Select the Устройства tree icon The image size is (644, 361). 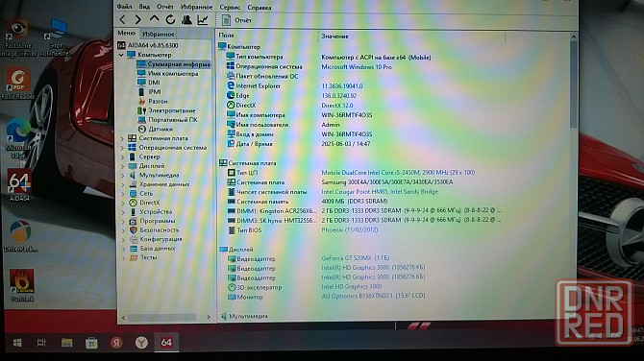[x=133, y=211]
